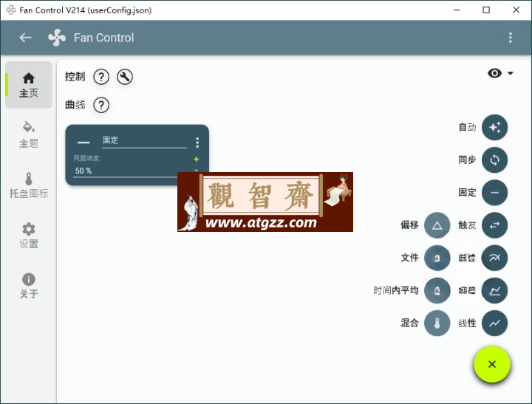Add a 触发 trigger curve
Image resolution: width=532 pixels, height=404 pixels.
494,225
